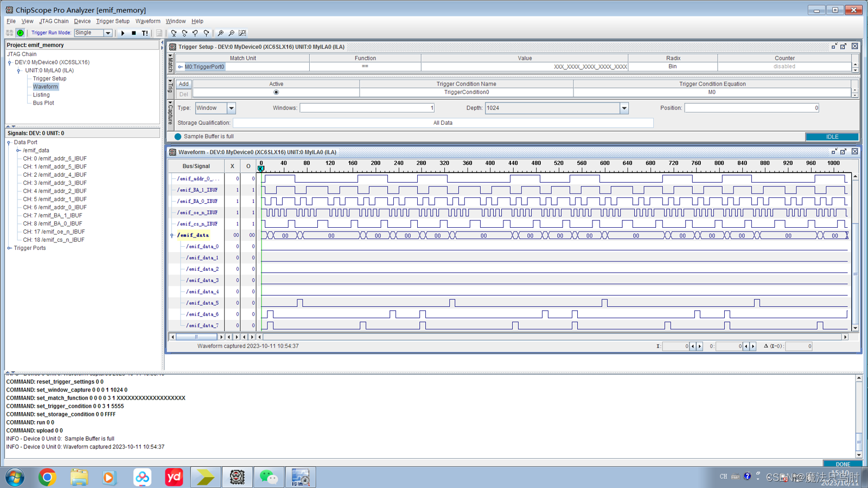Click the Add trigger condition button
Screen dimensions: 868x488
(184, 84)
